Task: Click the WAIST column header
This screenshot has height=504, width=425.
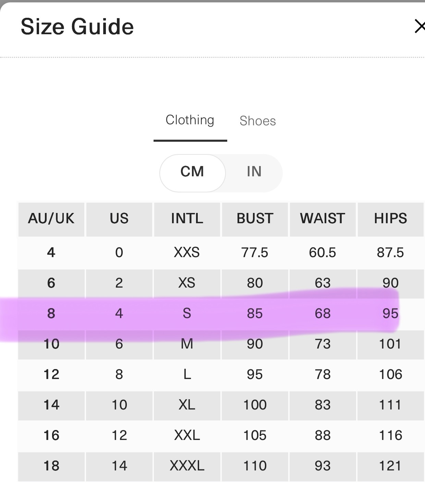Action: (323, 218)
